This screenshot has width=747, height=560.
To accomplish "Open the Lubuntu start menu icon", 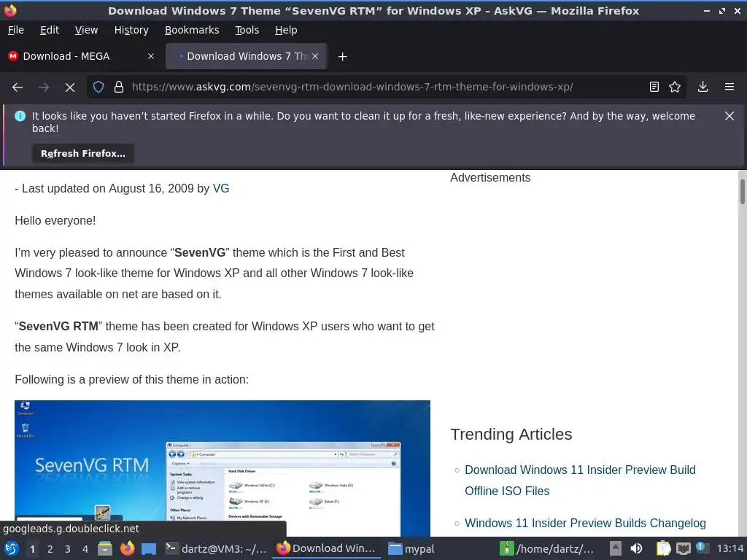I will click(12, 548).
